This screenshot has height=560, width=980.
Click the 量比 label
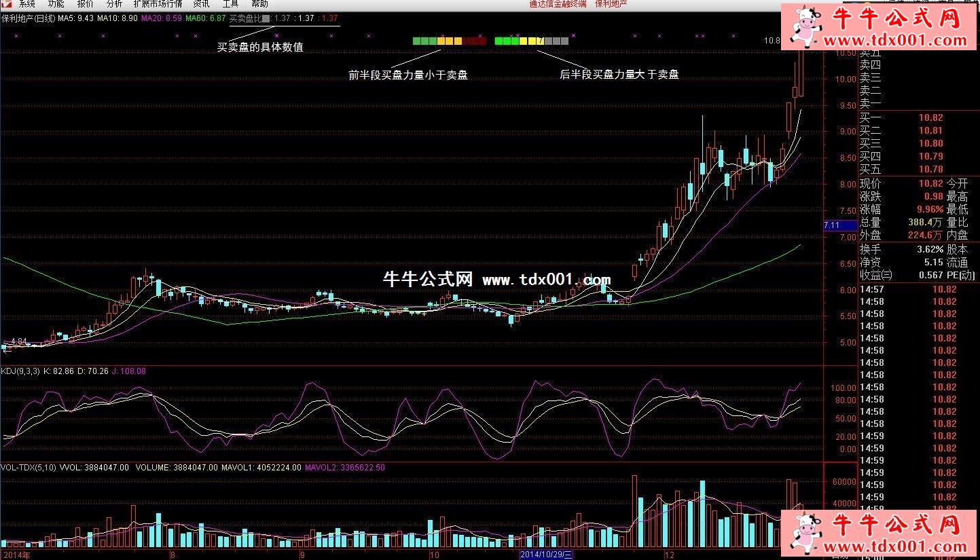click(958, 222)
